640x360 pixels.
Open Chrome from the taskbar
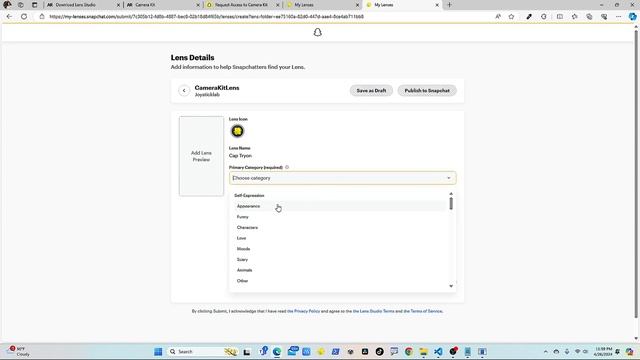pyautogui.click(x=409, y=351)
